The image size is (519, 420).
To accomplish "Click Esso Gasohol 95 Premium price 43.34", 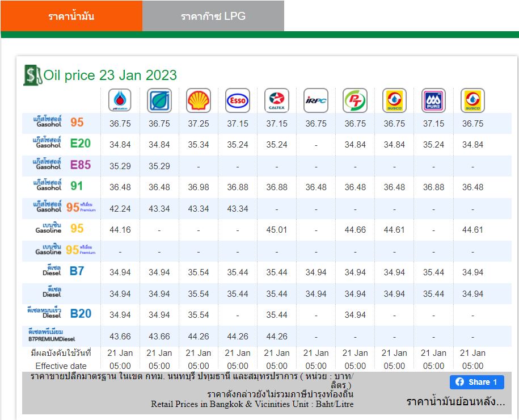I will click(238, 209).
